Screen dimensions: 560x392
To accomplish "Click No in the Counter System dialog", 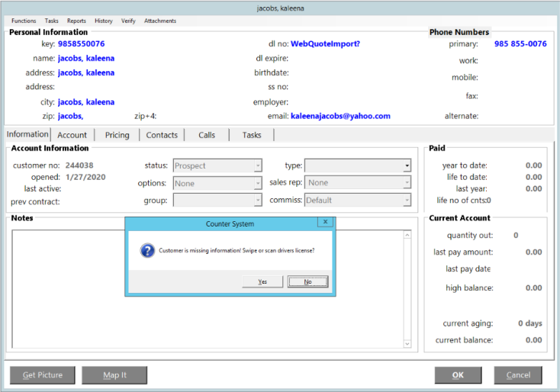I will pyautogui.click(x=307, y=281).
